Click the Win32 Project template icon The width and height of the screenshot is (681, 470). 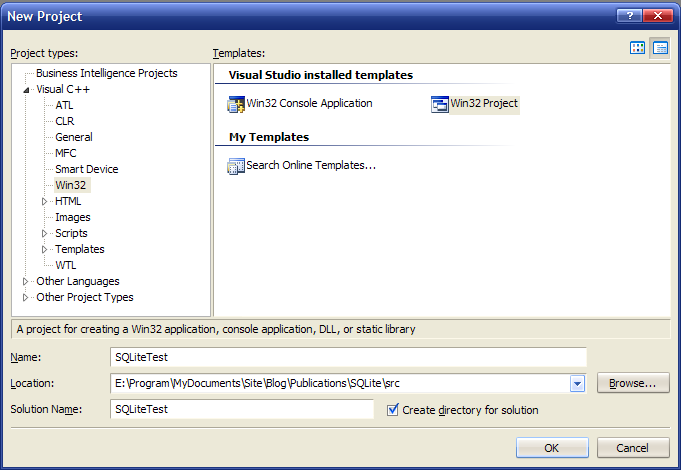[440, 104]
